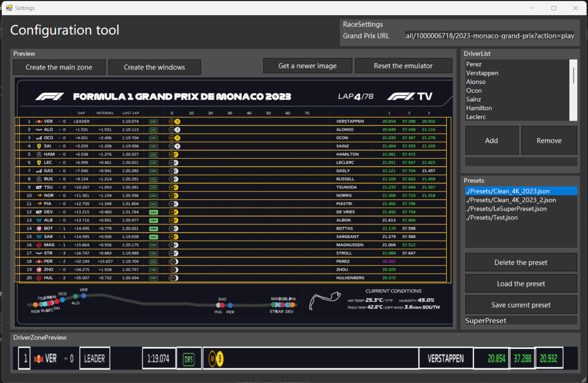Click the F1 logo in the preview header
Viewport: 588px width, 383px height.
pyautogui.click(x=49, y=97)
